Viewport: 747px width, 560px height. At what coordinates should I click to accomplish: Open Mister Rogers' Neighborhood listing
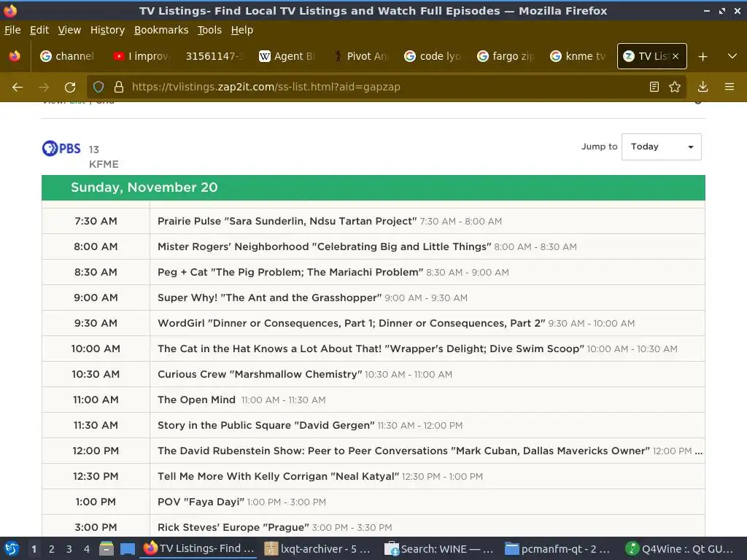[x=324, y=246]
